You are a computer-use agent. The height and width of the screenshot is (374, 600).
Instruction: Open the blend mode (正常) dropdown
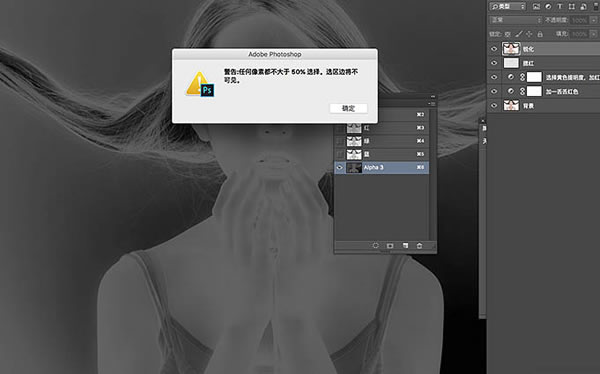[516, 20]
